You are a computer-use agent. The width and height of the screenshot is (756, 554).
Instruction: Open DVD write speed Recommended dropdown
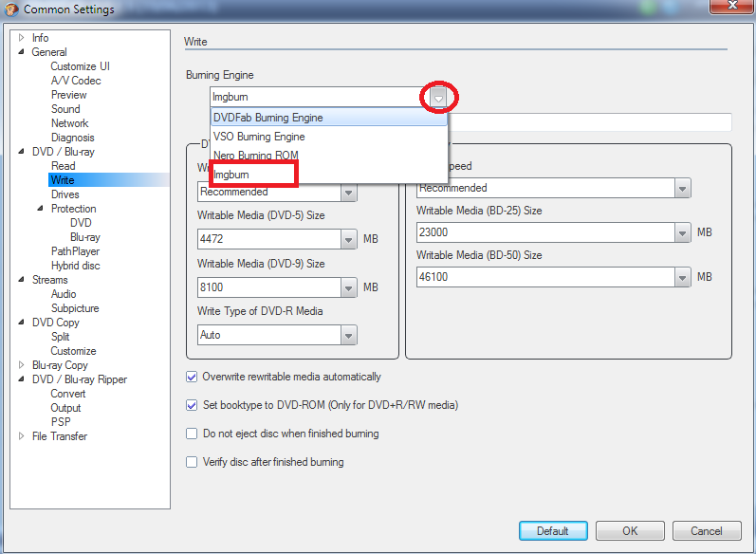pyautogui.click(x=348, y=193)
